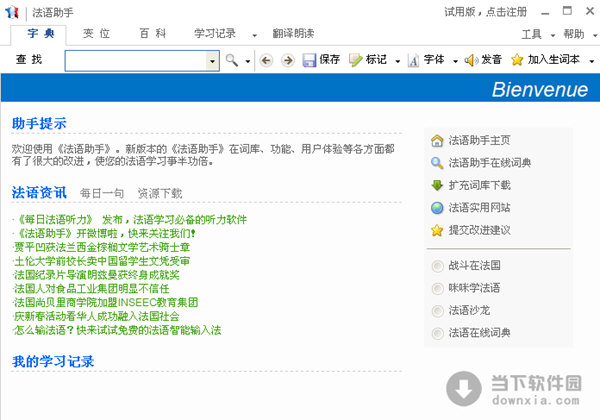Open 法国人对食品工业集团 news link

click(x=91, y=288)
